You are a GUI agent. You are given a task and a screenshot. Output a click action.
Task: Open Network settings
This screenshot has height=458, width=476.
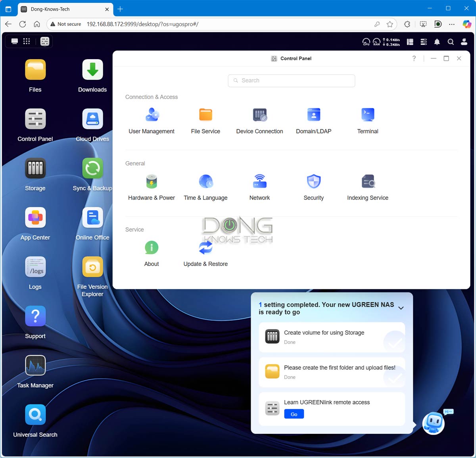coord(259,187)
